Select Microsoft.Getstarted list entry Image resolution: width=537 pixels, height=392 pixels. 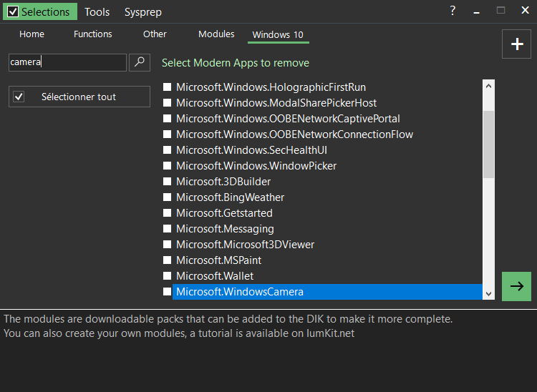tap(224, 213)
